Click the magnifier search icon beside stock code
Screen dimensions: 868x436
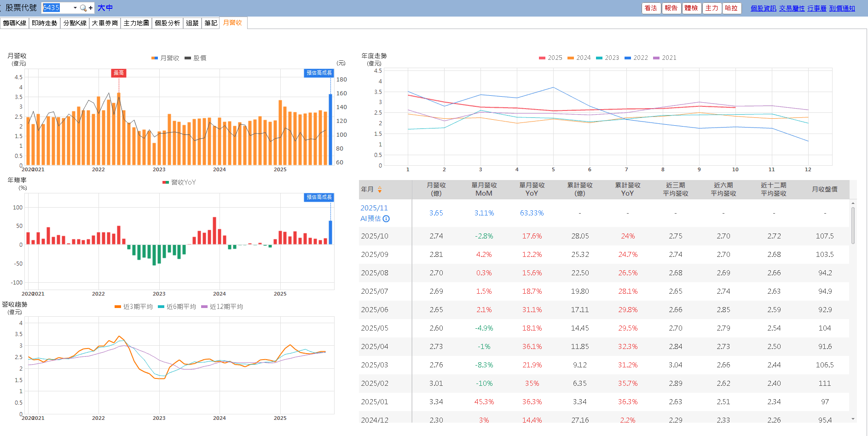click(x=83, y=8)
